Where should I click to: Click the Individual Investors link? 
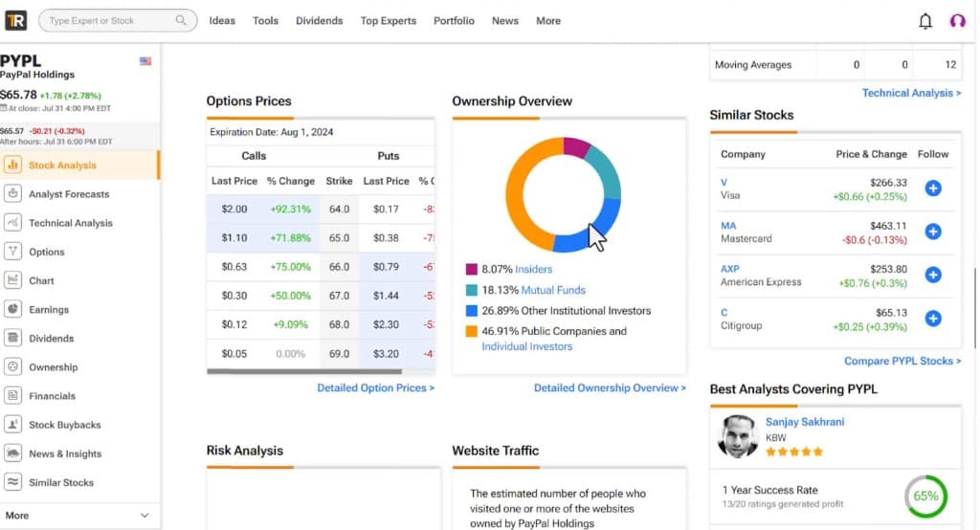point(527,346)
